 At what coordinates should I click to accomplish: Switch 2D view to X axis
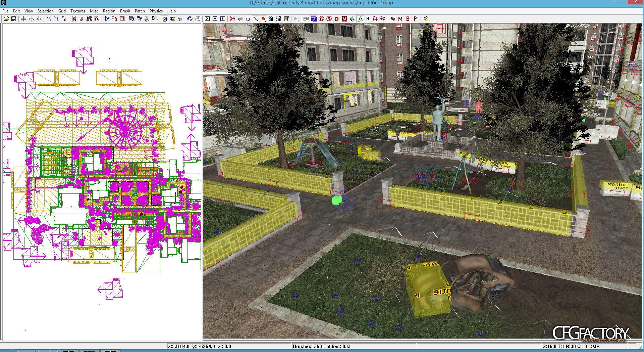point(207,19)
